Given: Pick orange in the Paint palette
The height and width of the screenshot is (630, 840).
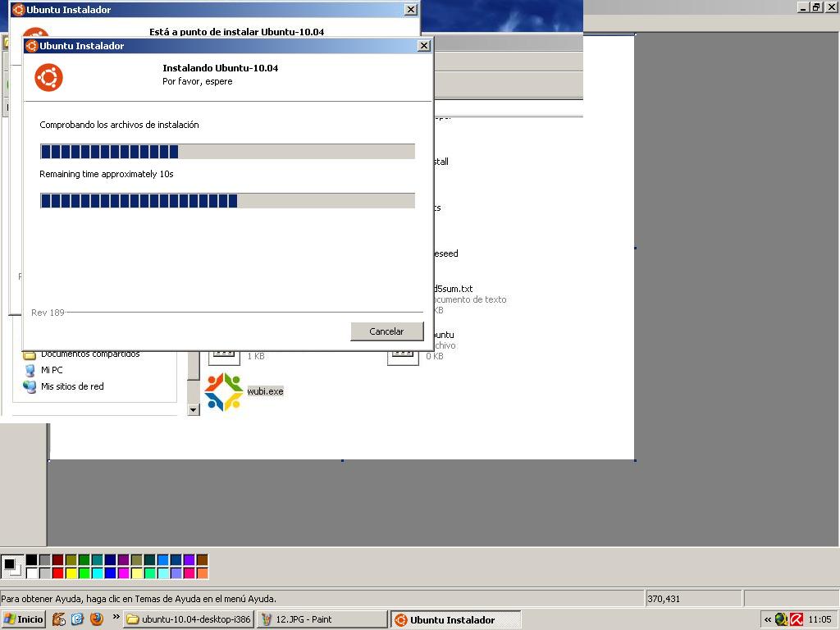Looking at the screenshot, I should [202, 573].
